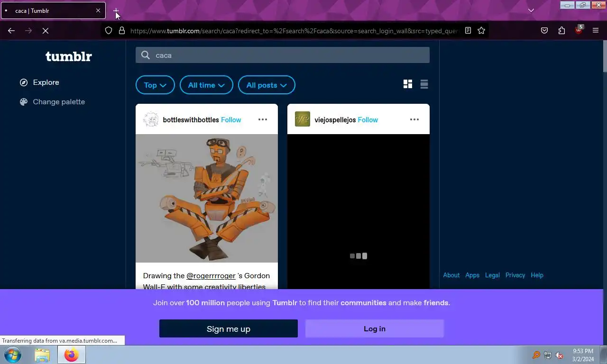
Task: List all tabs chevron
Action: (531, 10)
